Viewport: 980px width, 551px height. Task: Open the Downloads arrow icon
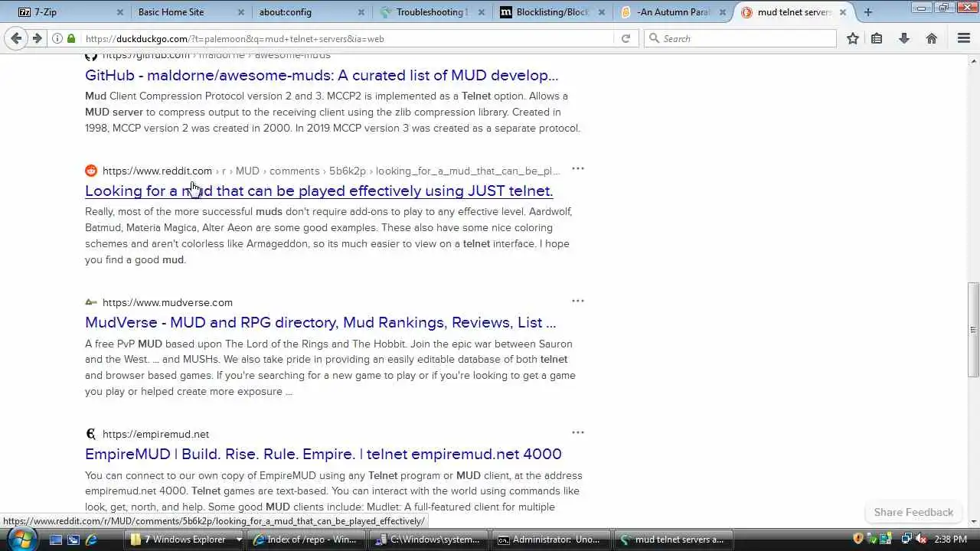pos(904,38)
